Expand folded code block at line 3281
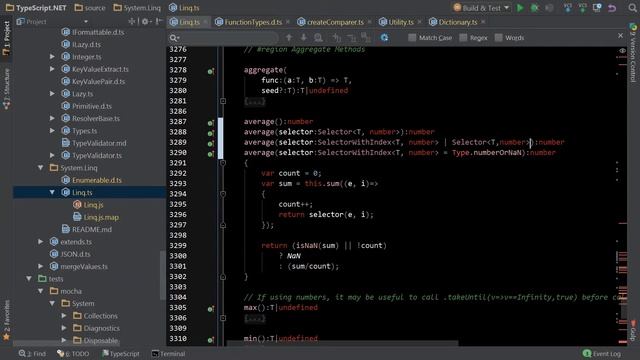Image resolution: width=640 pixels, height=360 pixels. click(x=223, y=101)
